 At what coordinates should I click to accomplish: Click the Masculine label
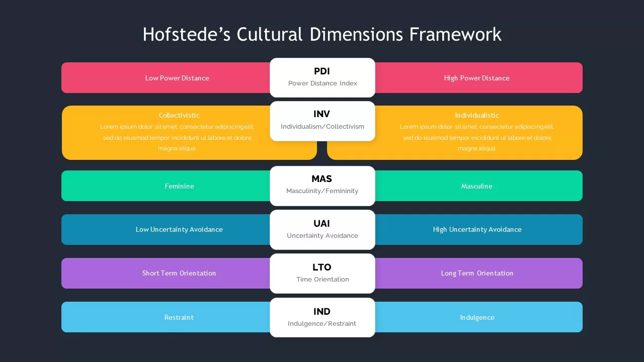point(476,186)
